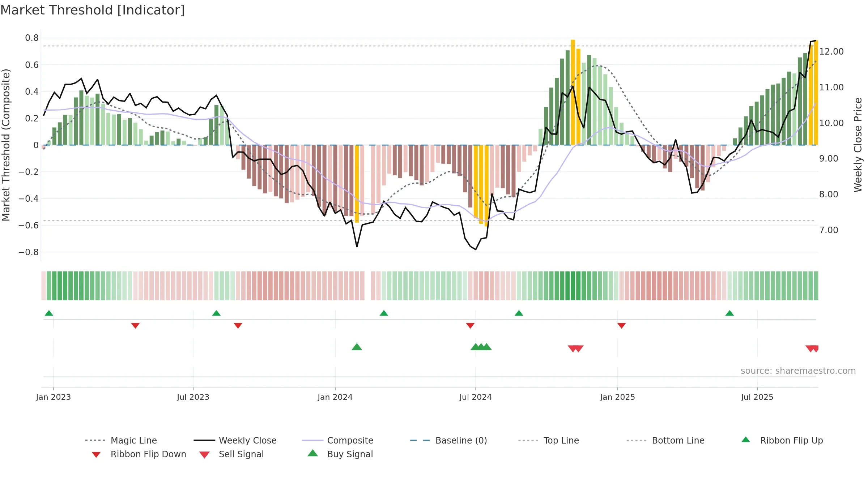Click the final yellow bar at chart's right end

816,93
